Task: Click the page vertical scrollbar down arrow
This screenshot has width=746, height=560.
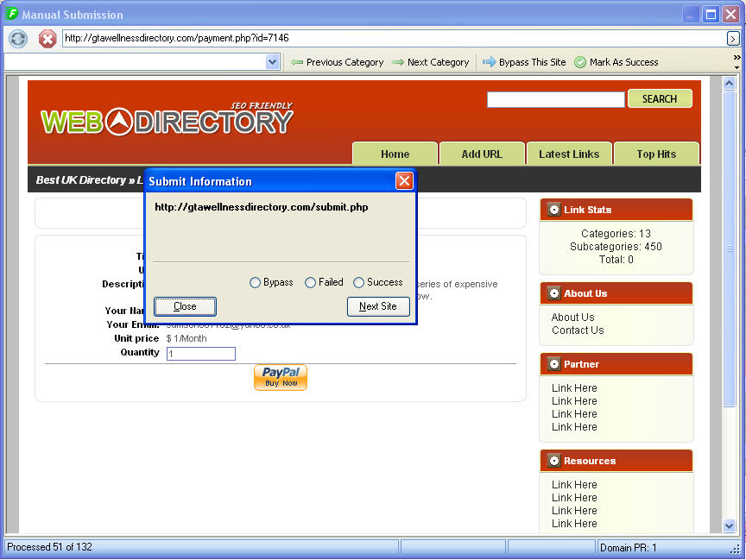Action: 729,525
